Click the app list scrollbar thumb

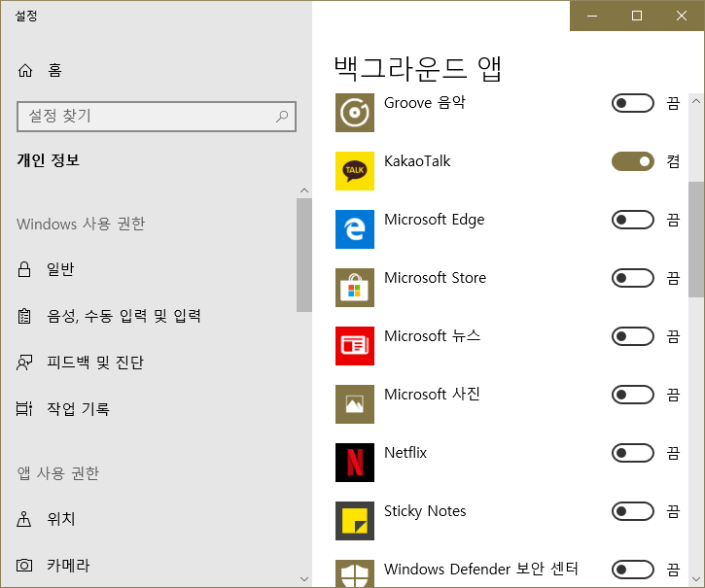696,239
